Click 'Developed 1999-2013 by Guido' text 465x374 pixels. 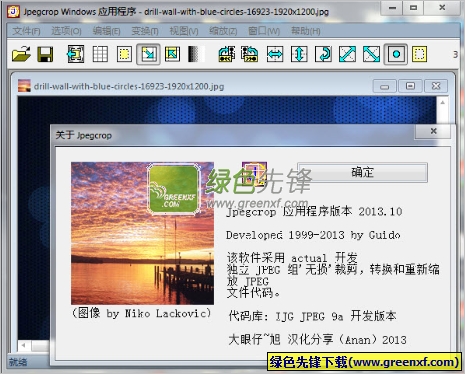coord(313,235)
